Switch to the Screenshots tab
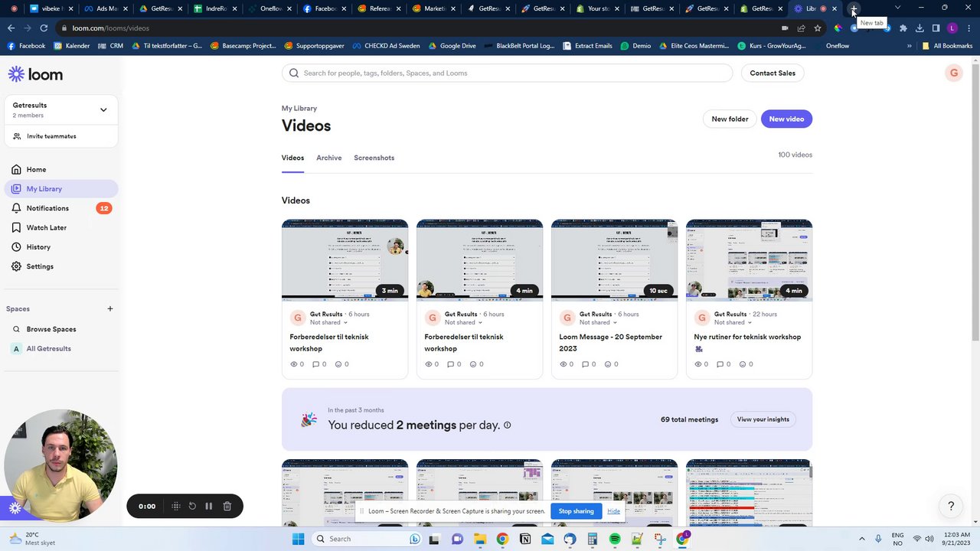 coord(374,158)
